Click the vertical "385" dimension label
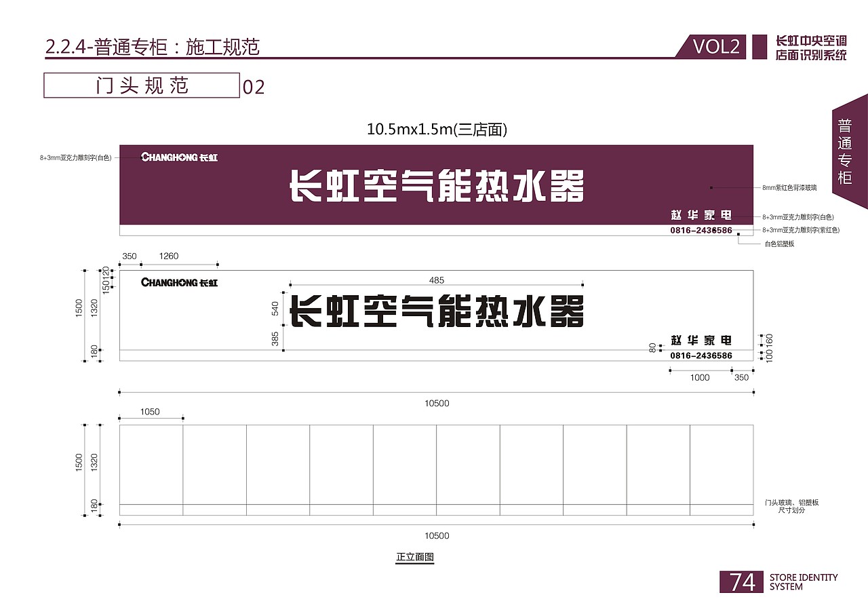Viewport: 868px width, 614px height. [x=275, y=339]
